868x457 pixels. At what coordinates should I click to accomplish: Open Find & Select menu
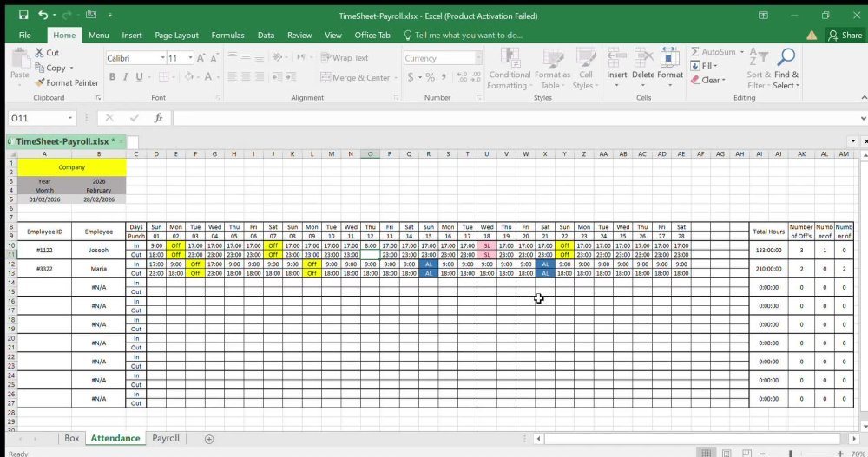click(786, 69)
